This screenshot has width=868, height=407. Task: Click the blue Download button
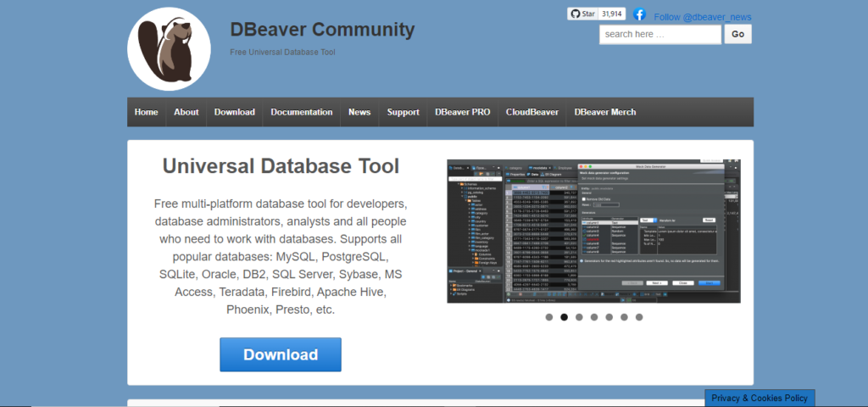(x=281, y=354)
